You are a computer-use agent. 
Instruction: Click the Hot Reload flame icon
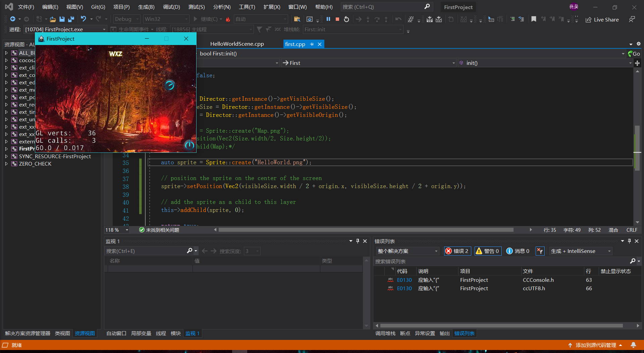228,19
